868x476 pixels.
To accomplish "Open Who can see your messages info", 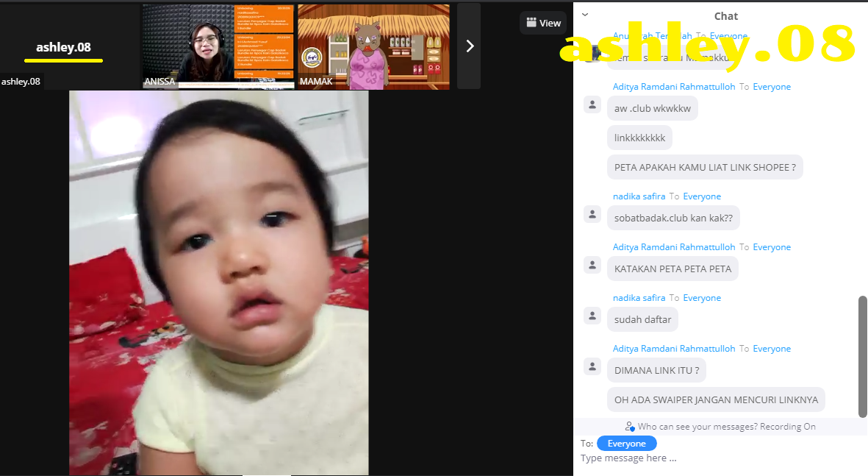I will coord(720,427).
